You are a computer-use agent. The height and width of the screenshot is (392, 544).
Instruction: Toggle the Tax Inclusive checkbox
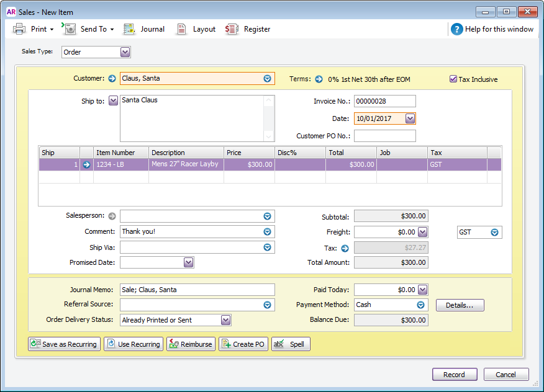(x=453, y=79)
